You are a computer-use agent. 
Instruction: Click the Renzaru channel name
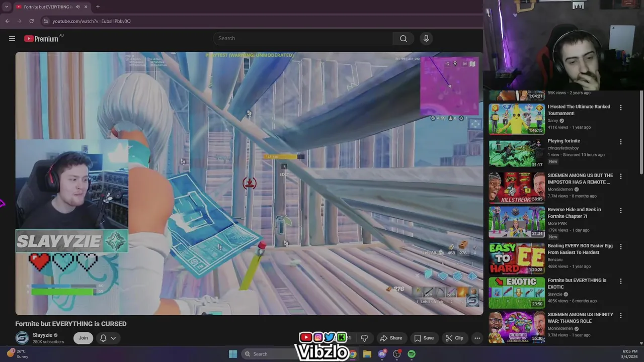[x=556, y=260]
